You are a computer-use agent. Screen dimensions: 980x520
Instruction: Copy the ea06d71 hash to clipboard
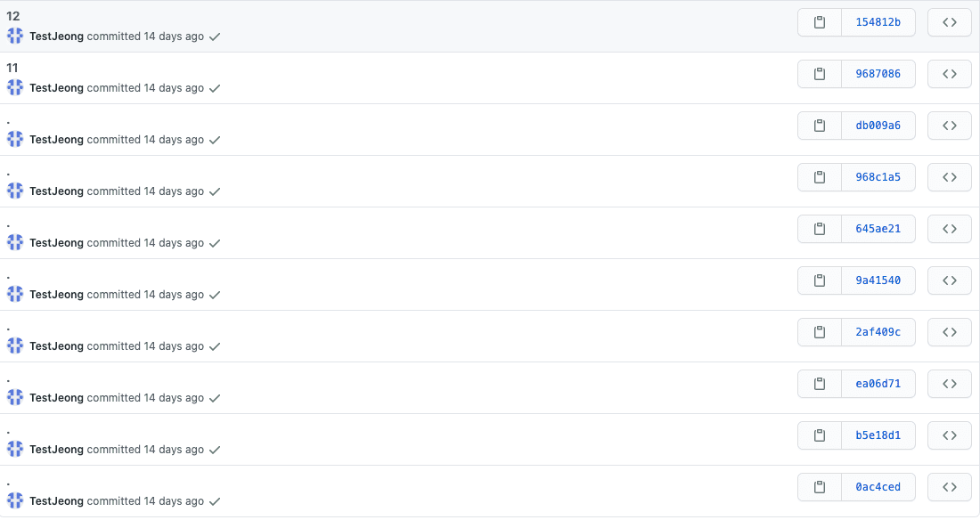[819, 384]
